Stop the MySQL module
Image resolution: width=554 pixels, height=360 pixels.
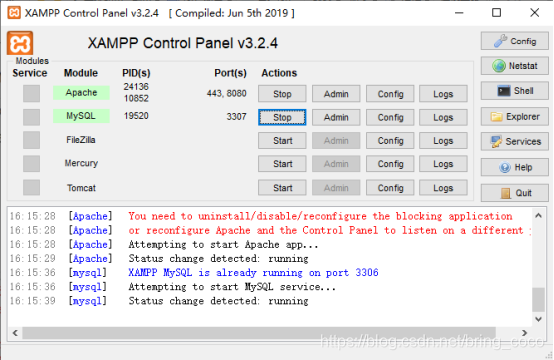point(282,117)
